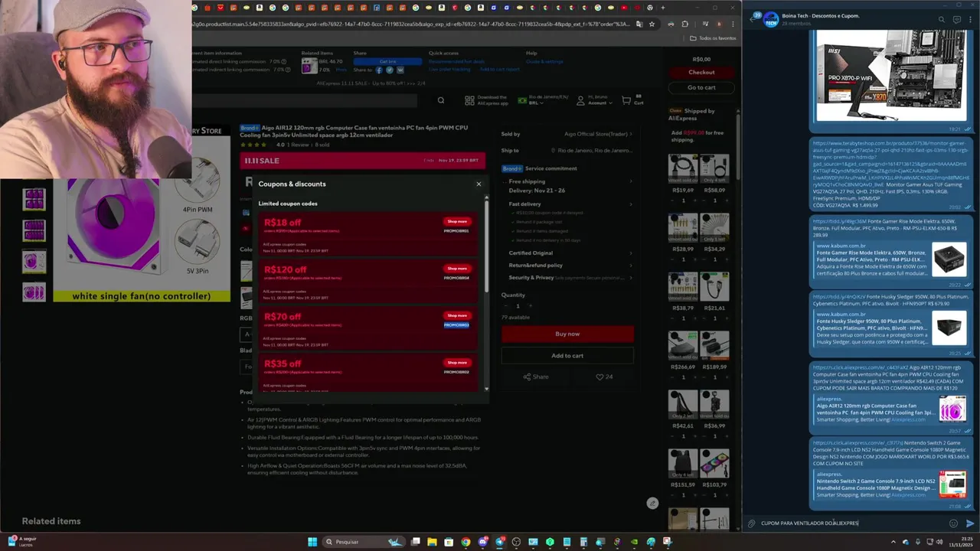Expand the Certified Original row
980x551 pixels.
(x=568, y=253)
